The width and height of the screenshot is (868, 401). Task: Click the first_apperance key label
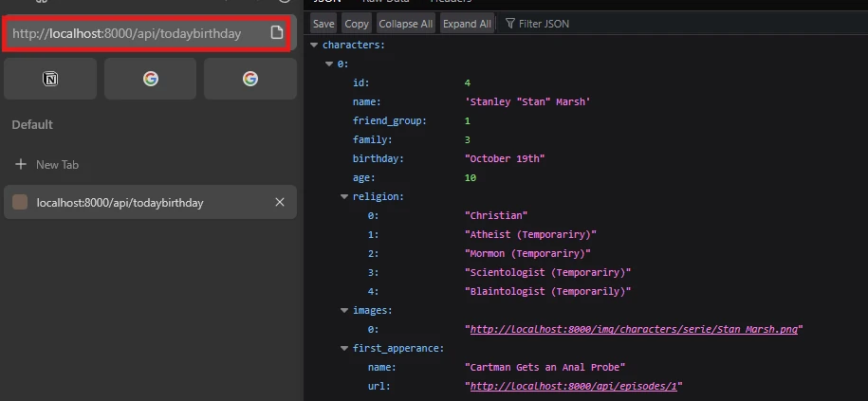pyautogui.click(x=398, y=349)
